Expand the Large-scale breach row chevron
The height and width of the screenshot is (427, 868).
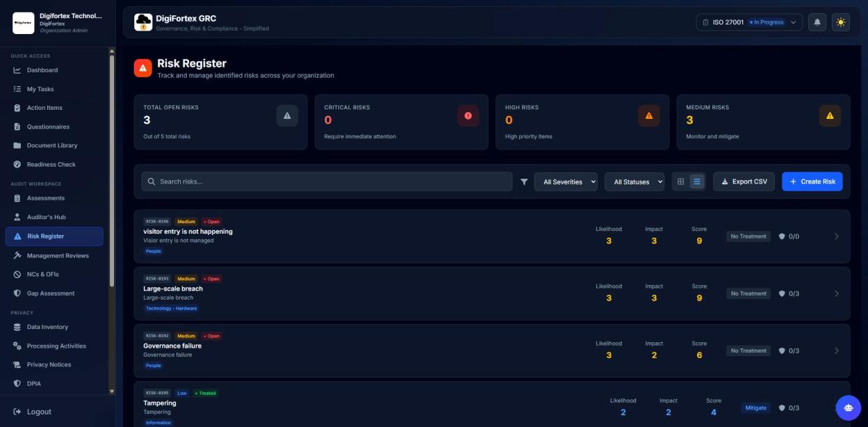coord(836,293)
